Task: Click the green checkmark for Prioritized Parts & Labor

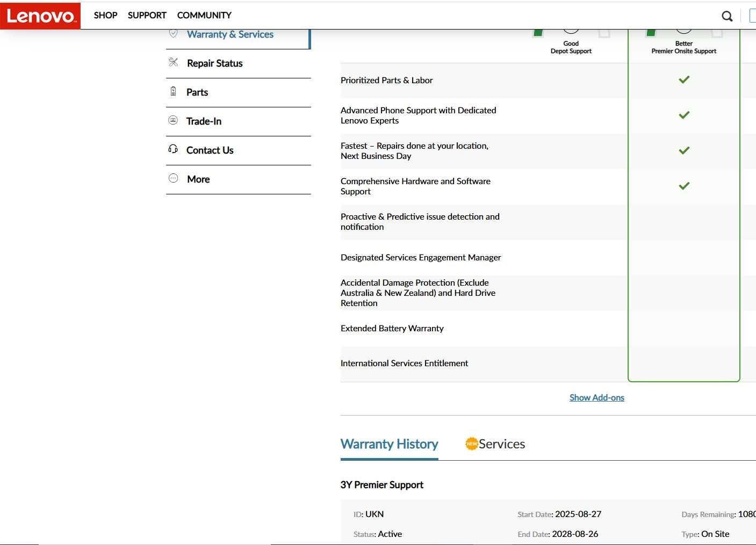Action: pos(684,79)
